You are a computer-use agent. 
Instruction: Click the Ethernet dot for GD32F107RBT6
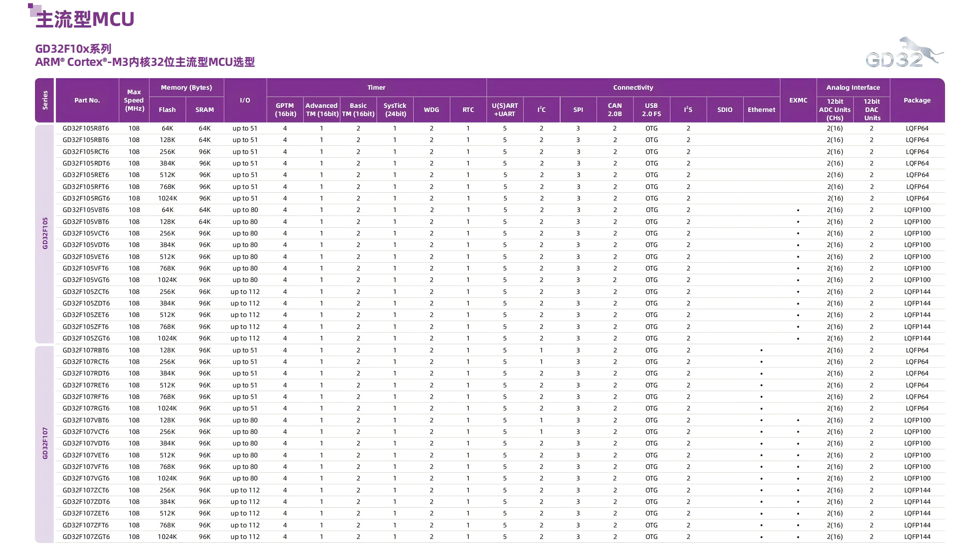[761, 350]
